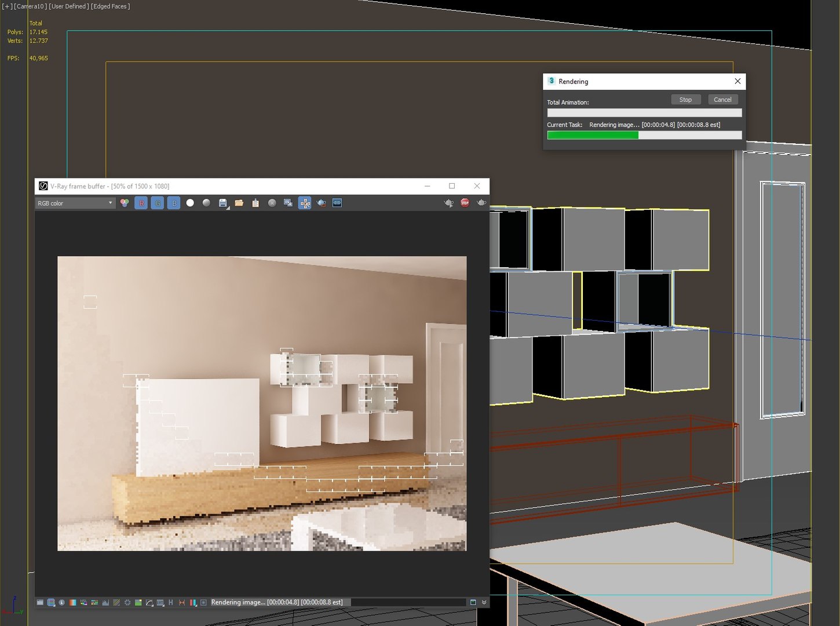Open the RGB color channel dropdown
The image size is (840, 626).
point(75,203)
